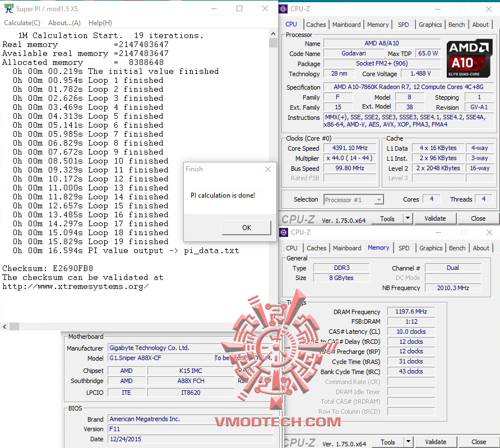Open Mainboard tab in bottom CPU-Z window
This screenshot has height=448, width=500.
(347, 248)
